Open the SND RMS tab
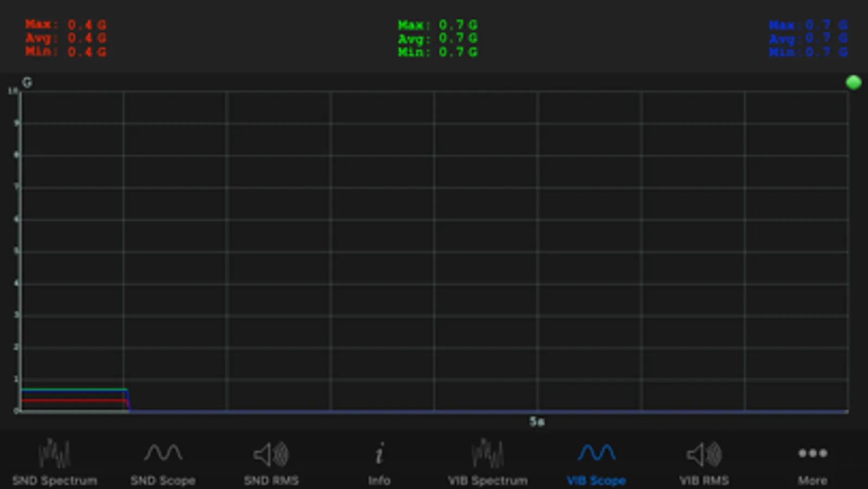 pos(271,462)
